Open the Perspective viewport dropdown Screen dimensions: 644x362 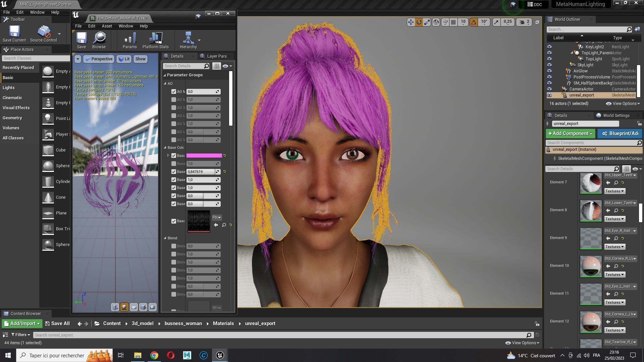coord(99,59)
